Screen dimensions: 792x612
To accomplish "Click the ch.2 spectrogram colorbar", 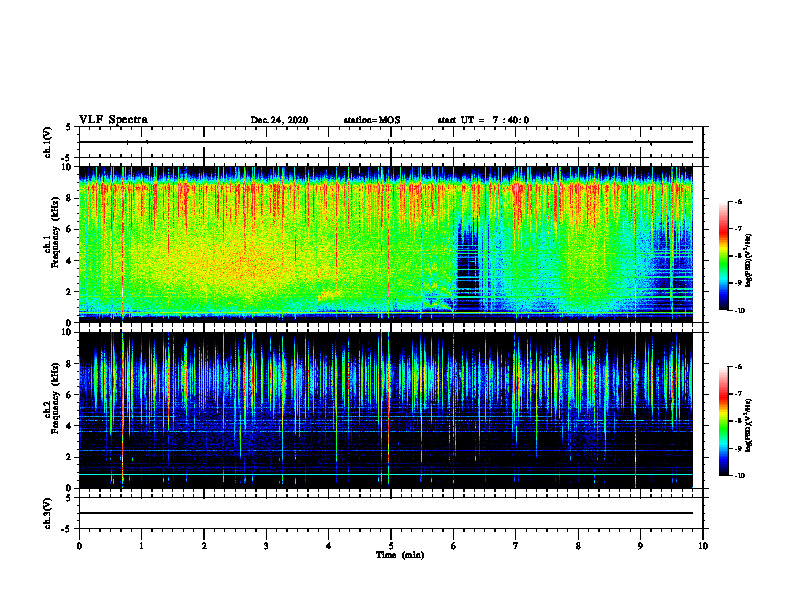I will (x=723, y=421).
